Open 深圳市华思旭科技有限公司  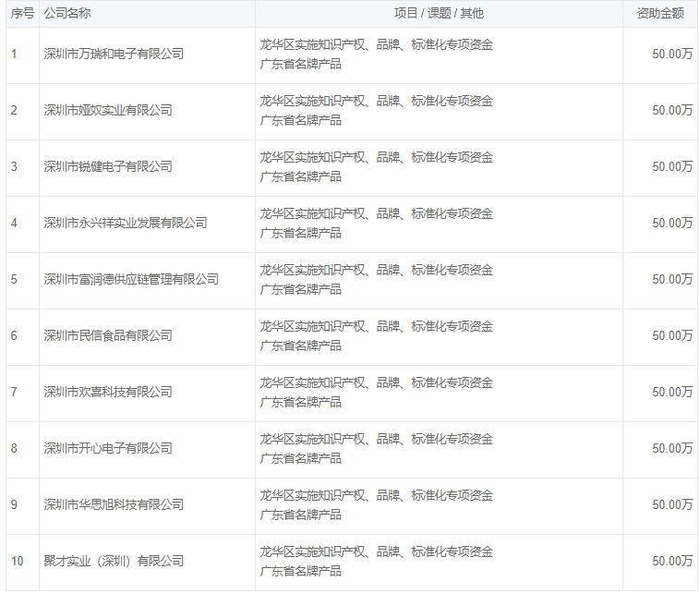point(114,505)
